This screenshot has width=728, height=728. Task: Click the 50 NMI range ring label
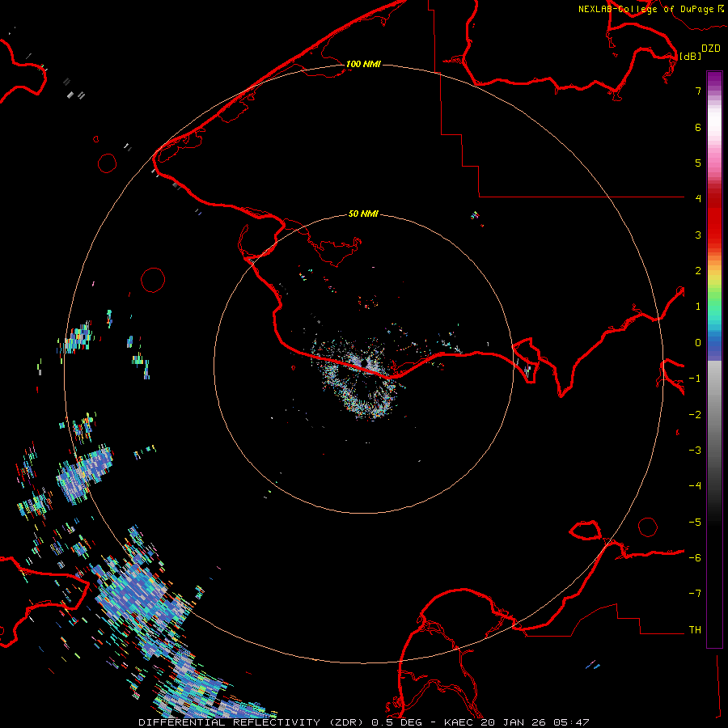(363, 214)
